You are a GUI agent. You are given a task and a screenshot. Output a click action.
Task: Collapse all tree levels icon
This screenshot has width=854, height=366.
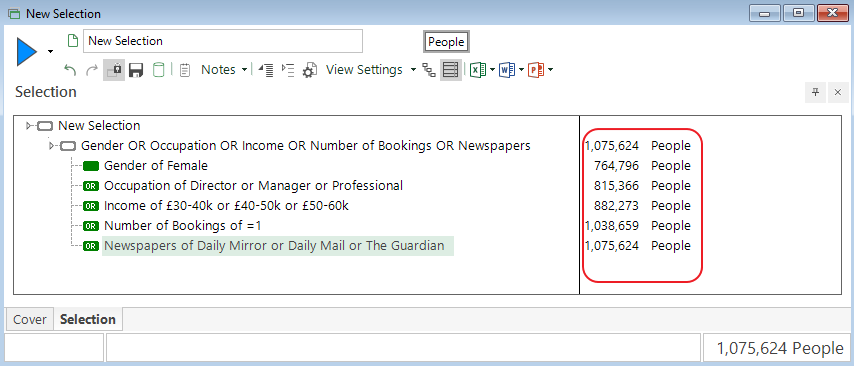(266, 70)
